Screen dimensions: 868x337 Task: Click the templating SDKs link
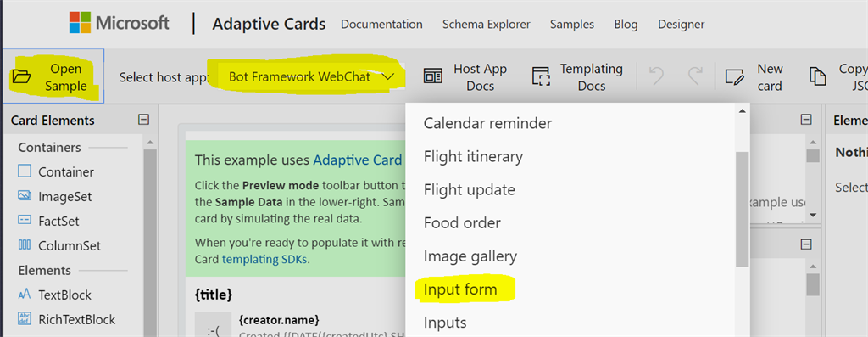[x=264, y=258]
